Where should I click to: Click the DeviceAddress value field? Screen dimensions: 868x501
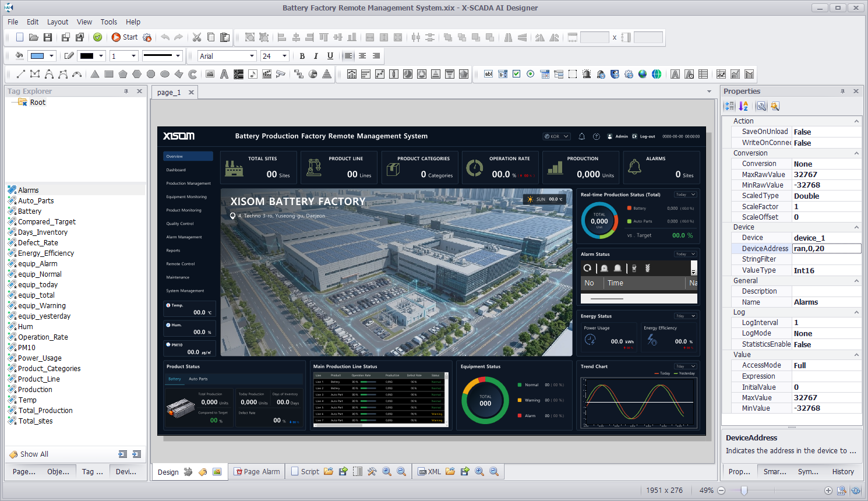827,248
